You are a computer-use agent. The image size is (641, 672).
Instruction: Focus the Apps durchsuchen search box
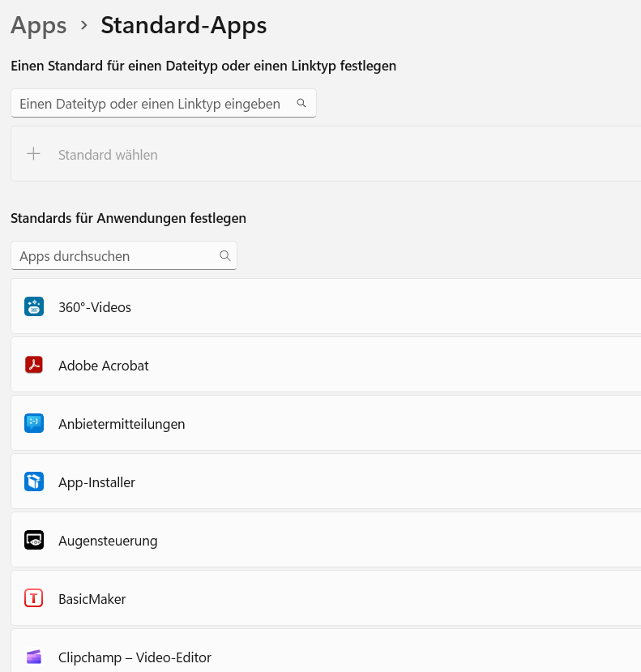point(113,256)
